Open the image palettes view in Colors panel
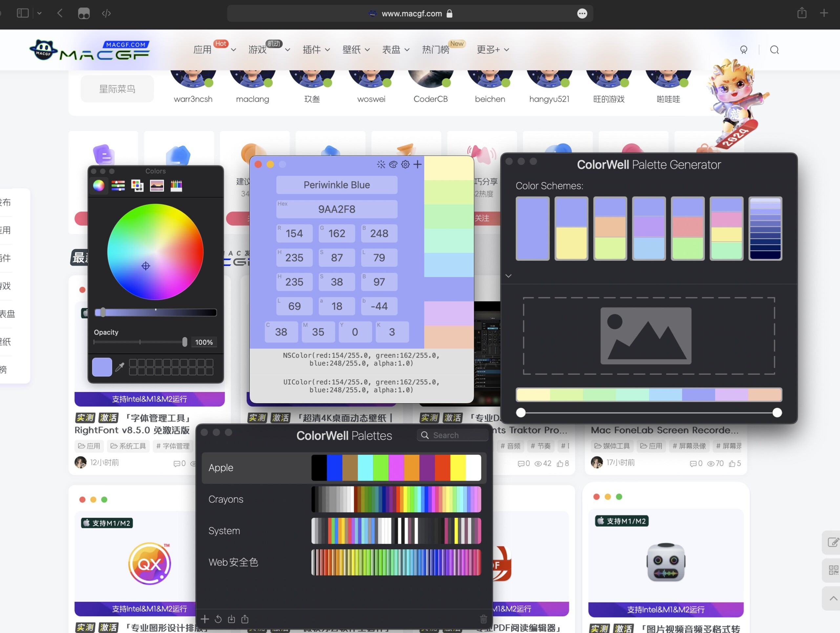The height and width of the screenshot is (633, 840). [x=157, y=186]
